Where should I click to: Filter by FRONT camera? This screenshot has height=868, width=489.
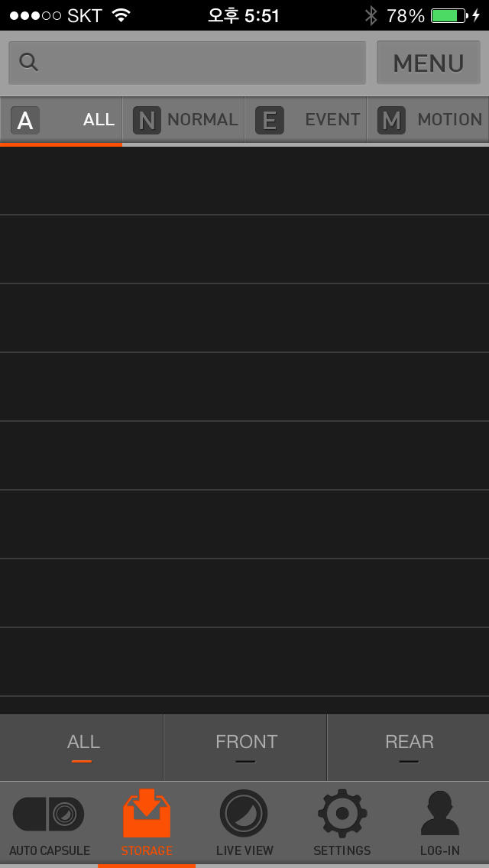(245, 747)
